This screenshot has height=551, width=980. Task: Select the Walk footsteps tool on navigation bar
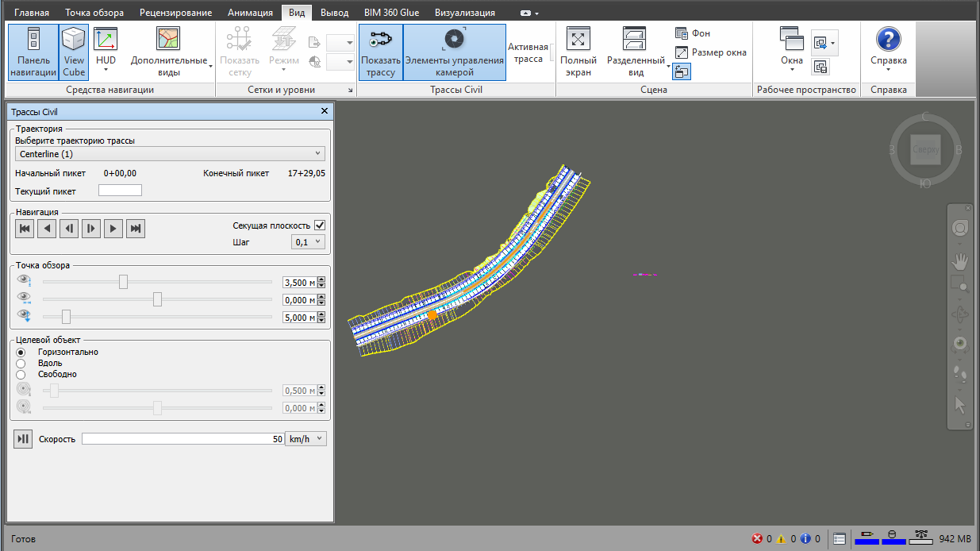point(960,374)
